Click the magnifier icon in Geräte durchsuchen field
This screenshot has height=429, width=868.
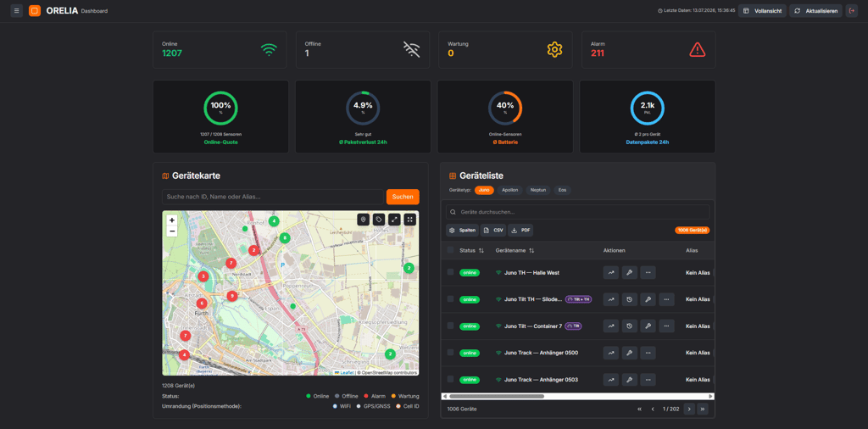pyautogui.click(x=454, y=212)
